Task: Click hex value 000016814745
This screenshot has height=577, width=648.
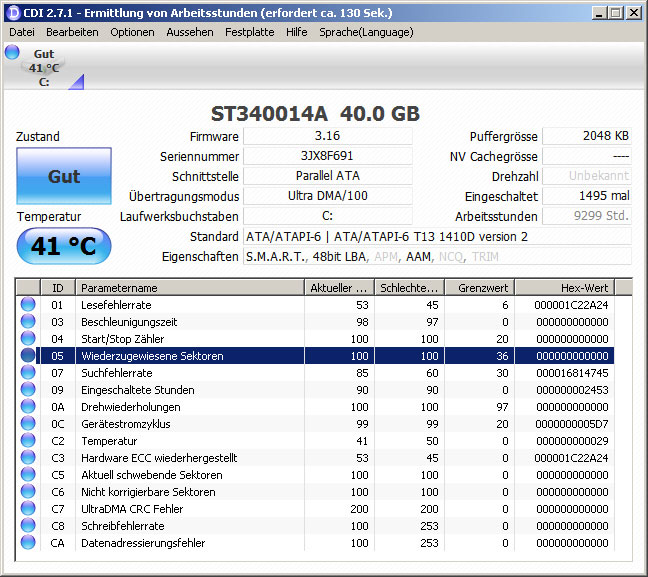Action: coord(572,373)
